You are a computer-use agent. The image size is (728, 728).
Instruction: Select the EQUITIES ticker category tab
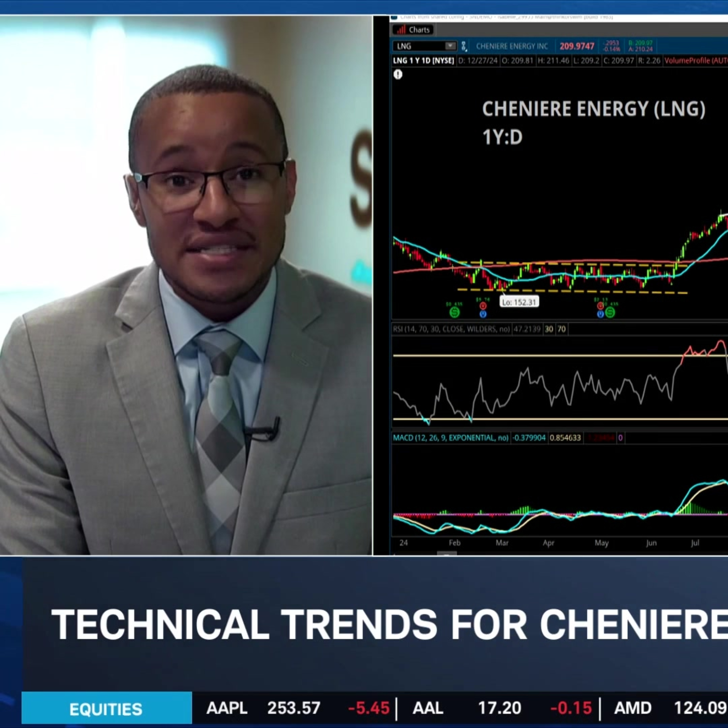106,709
